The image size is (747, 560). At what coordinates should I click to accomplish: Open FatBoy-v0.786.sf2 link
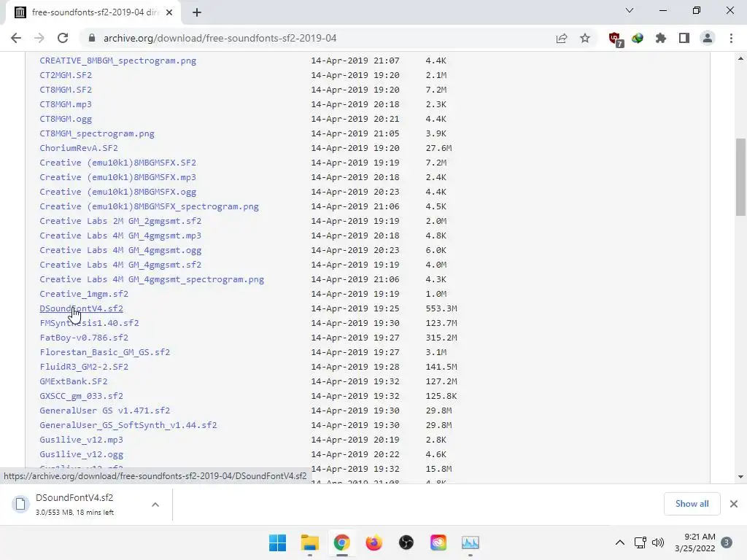coord(84,338)
